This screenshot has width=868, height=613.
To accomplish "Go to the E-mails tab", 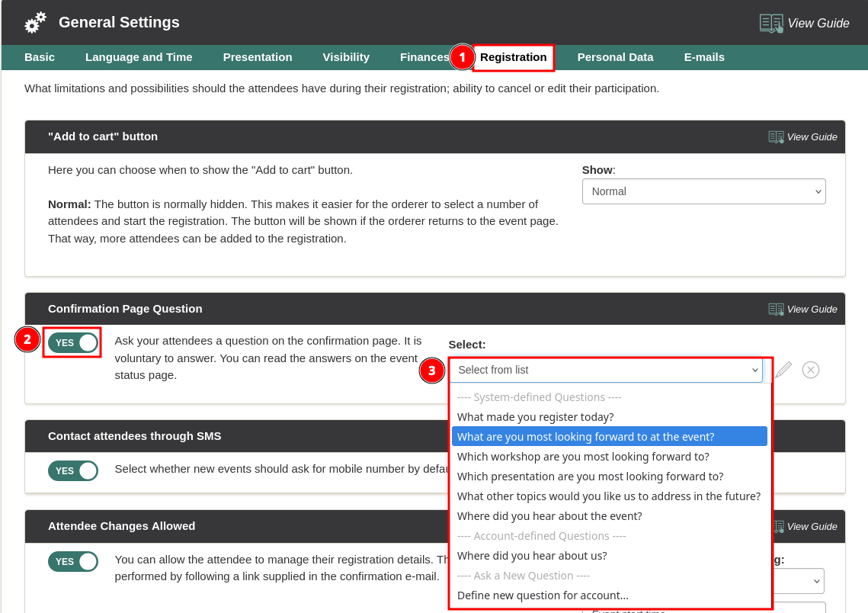I will [704, 57].
